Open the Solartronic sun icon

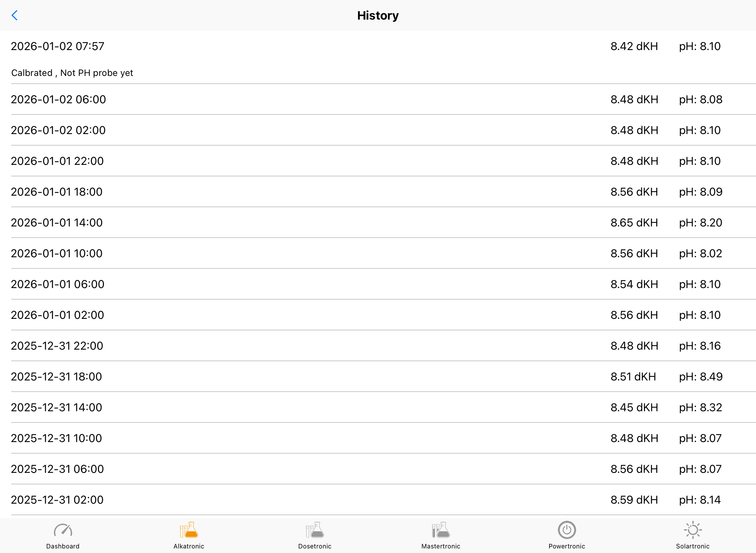pos(693,530)
